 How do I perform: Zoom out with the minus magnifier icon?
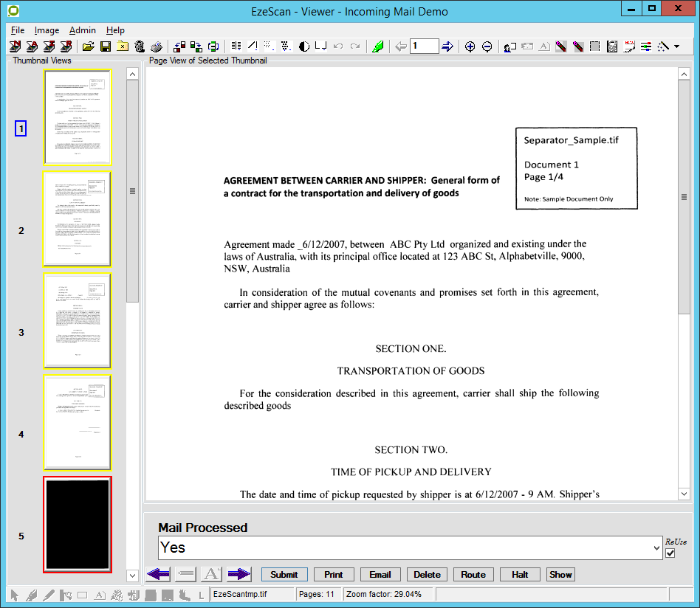point(487,46)
